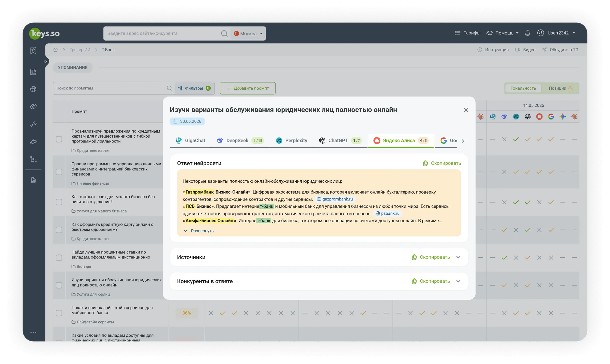
Task: Switch to the Perplexity tab
Action: (x=291, y=140)
